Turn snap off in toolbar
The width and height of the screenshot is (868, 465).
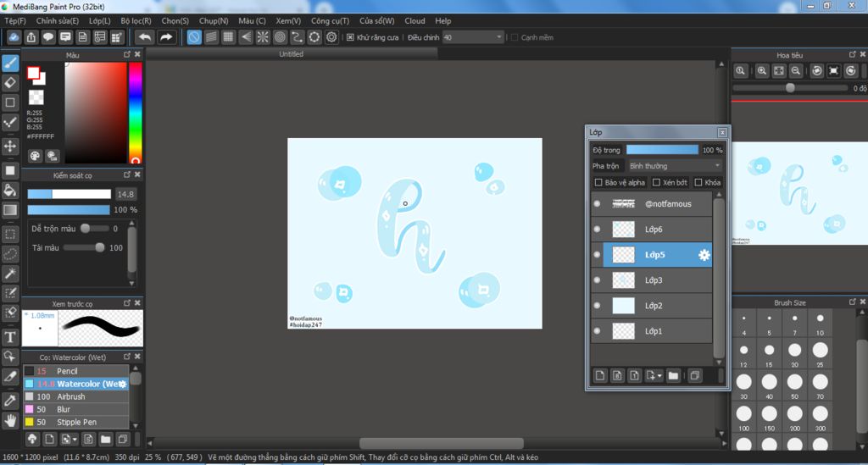(x=194, y=37)
